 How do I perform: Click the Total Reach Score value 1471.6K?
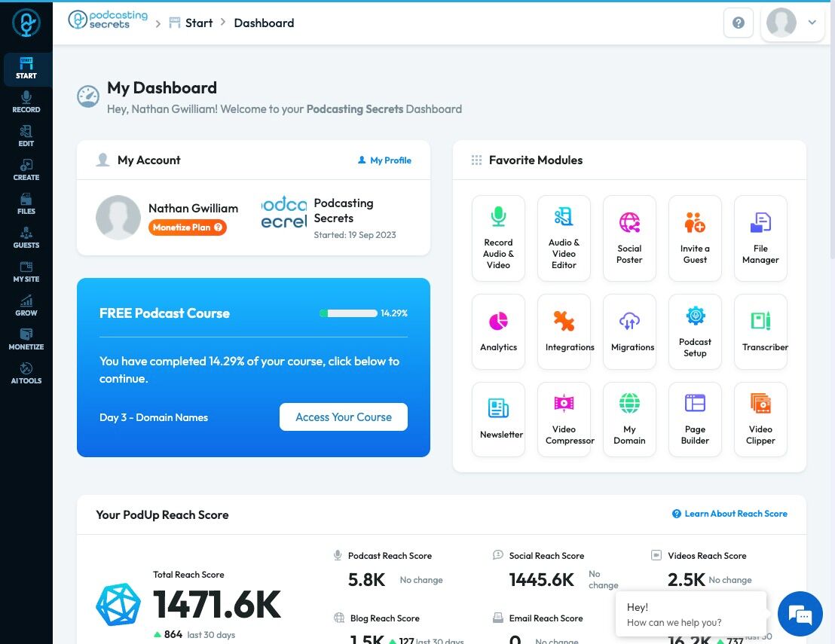pyautogui.click(x=217, y=605)
